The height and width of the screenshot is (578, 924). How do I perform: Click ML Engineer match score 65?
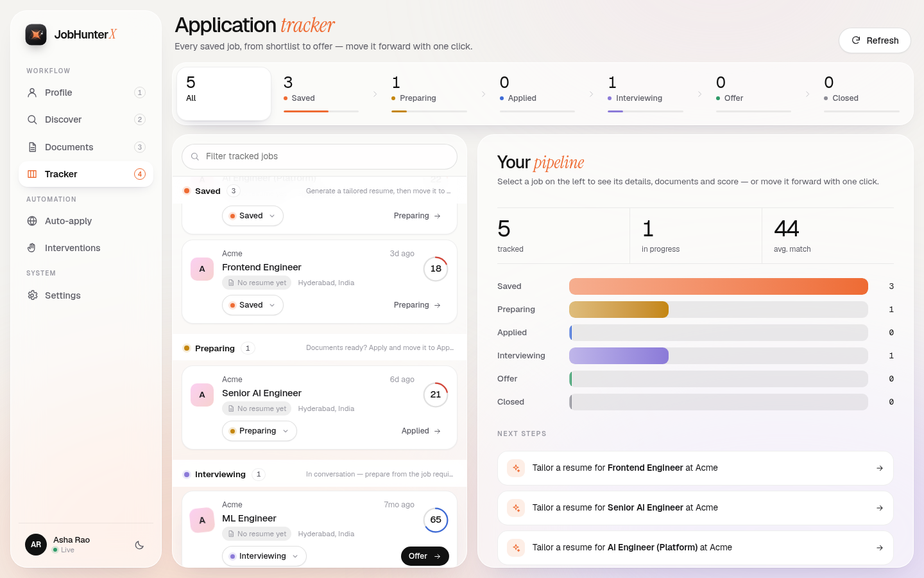coord(436,520)
